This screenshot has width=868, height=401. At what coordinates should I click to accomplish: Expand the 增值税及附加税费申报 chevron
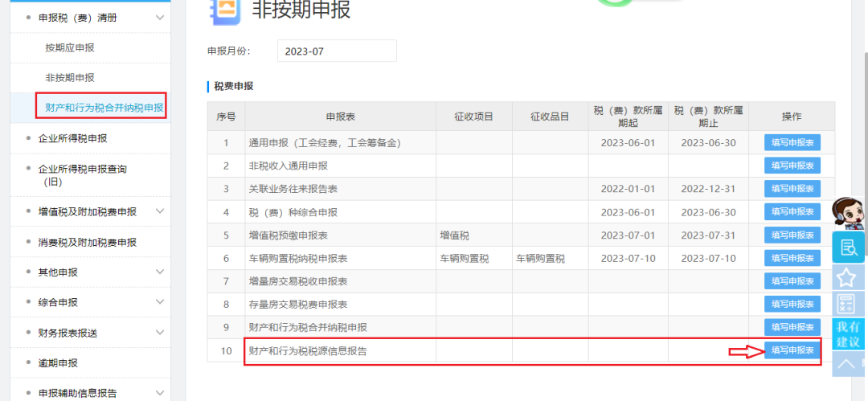click(x=160, y=211)
